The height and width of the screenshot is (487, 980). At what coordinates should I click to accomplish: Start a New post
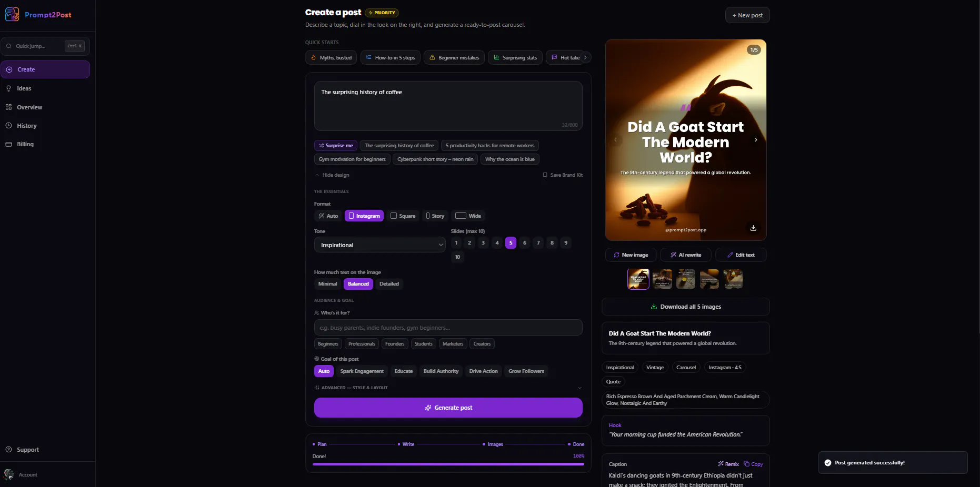(x=747, y=15)
